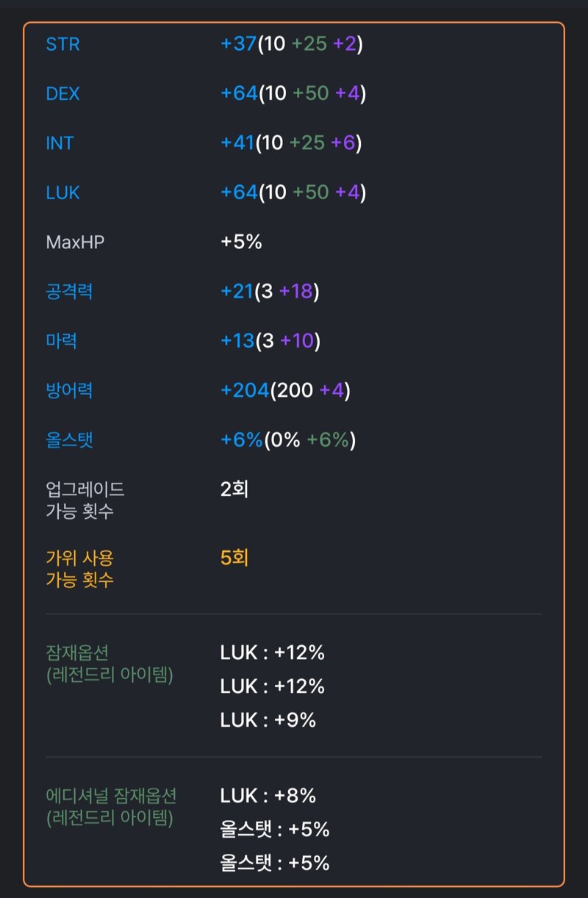588x898 pixels.
Task: Select the 가위 사용 가능 횟수 label
Action: point(80,569)
